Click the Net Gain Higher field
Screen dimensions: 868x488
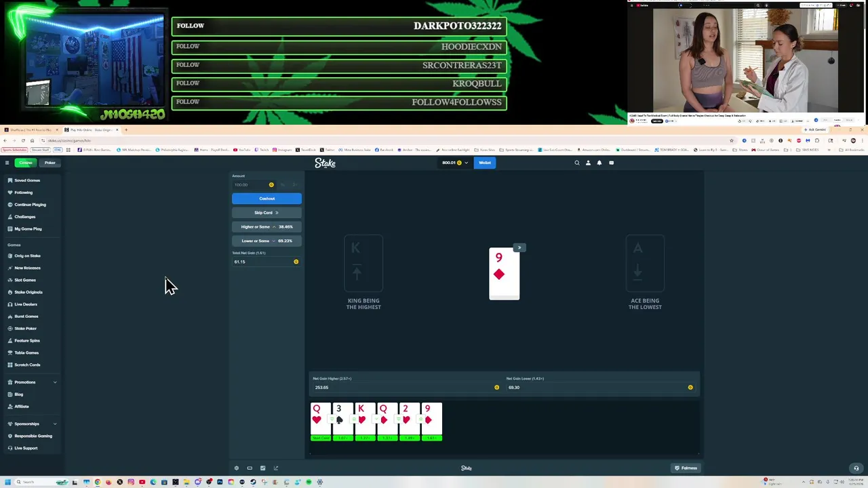point(406,388)
